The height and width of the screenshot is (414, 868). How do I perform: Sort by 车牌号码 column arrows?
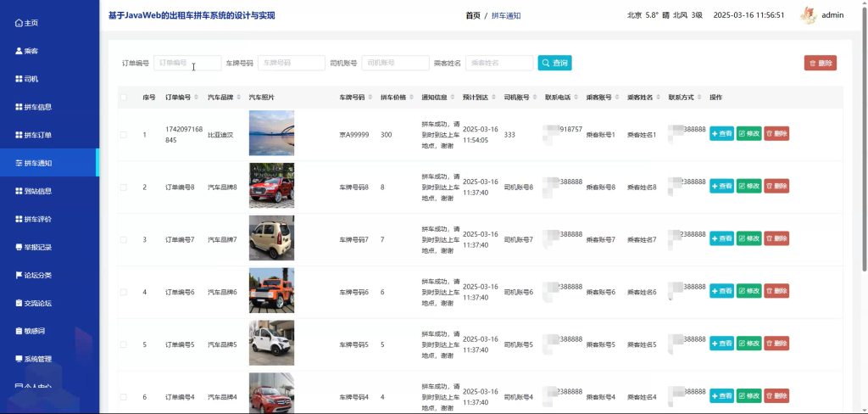pyautogui.click(x=370, y=98)
